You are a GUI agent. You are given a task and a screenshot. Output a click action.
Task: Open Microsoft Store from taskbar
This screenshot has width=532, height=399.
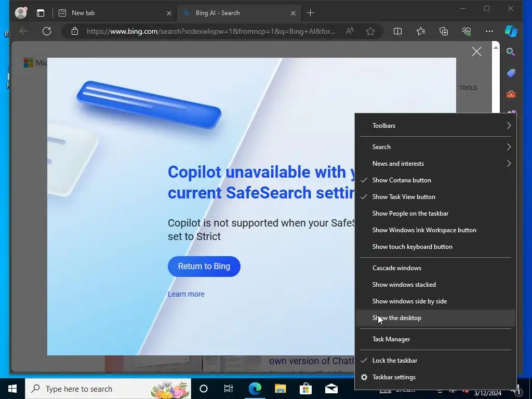pyautogui.click(x=305, y=389)
